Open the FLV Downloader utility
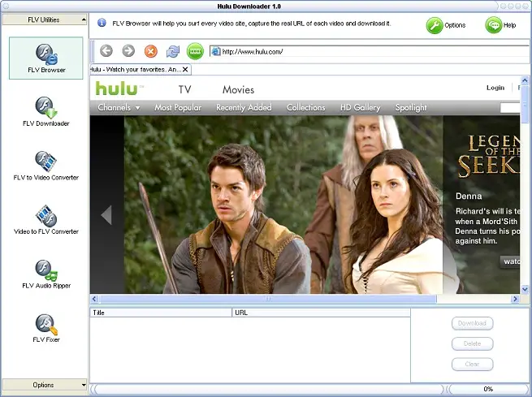 [46, 112]
